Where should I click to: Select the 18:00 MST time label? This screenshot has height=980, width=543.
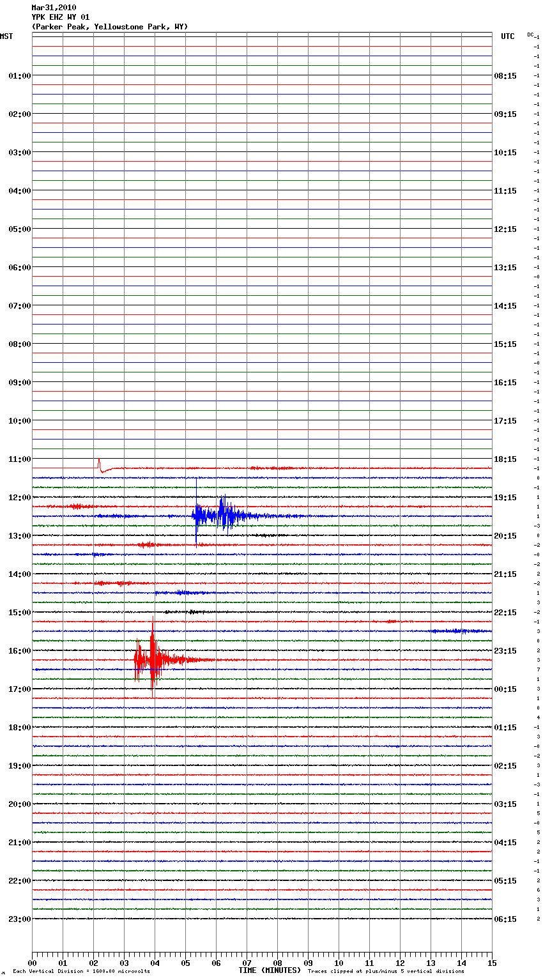click(20, 728)
